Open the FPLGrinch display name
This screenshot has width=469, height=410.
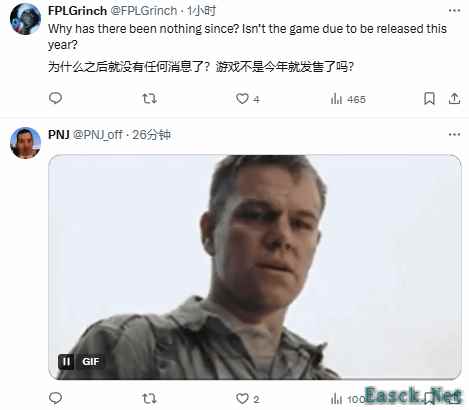tap(77, 11)
